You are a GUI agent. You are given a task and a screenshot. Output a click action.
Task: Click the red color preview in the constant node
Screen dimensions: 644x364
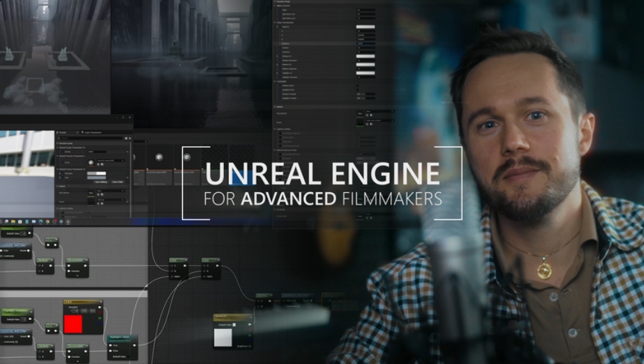point(73,324)
